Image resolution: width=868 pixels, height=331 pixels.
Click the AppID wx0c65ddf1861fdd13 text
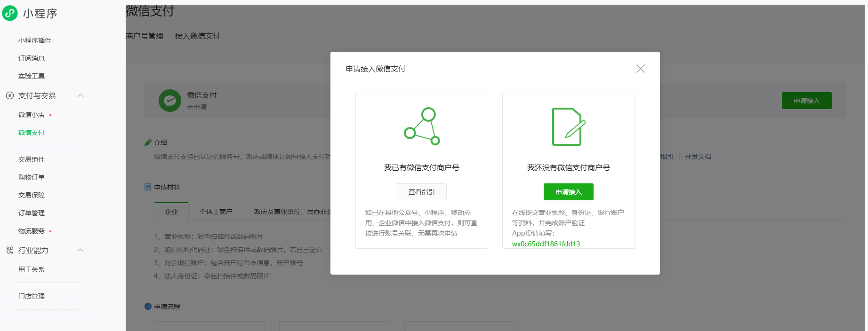click(x=546, y=244)
